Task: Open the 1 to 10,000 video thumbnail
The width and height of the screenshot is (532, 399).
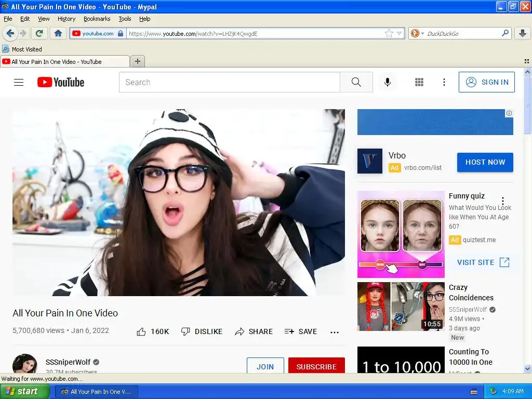Action: pos(401,360)
